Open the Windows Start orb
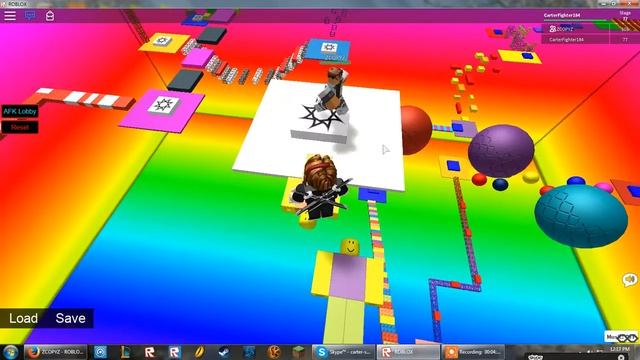This screenshot has width=640, height=360. pos(11,352)
